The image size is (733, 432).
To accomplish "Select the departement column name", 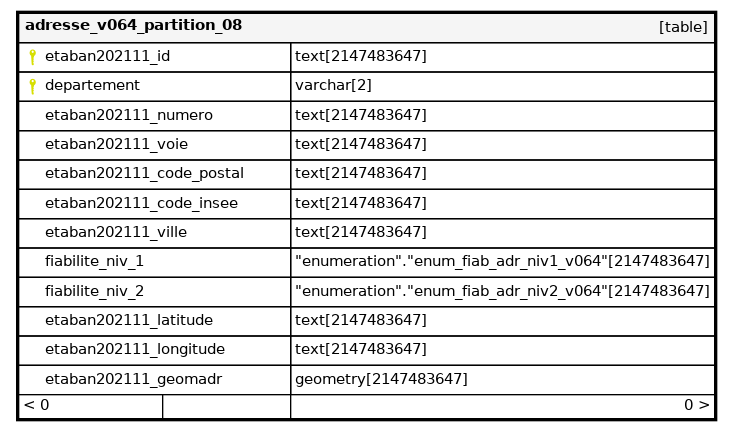I will coord(92,86).
